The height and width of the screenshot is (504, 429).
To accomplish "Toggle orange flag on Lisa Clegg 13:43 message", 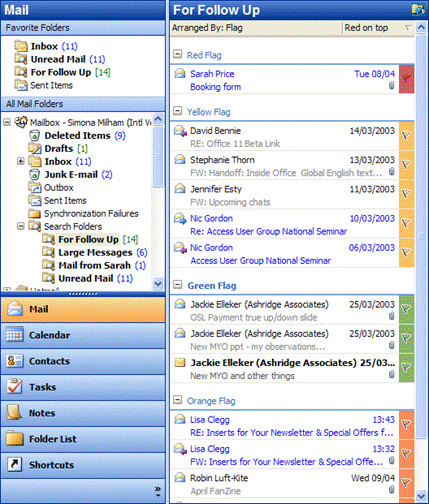I will point(406,425).
